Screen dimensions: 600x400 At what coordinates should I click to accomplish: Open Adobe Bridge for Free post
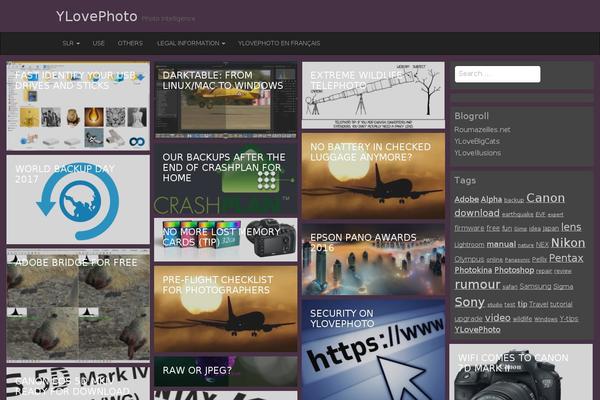[x=78, y=305]
